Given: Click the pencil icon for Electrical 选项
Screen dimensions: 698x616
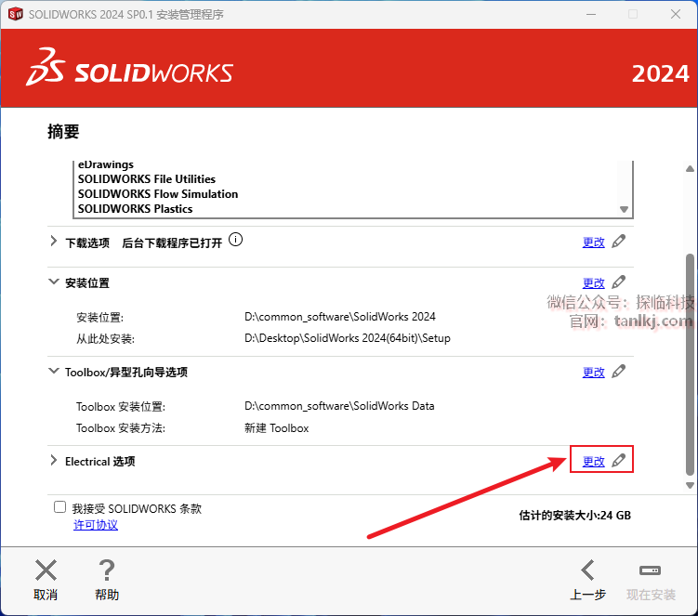Looking at the screenshot, I should (x=619, y=460).
